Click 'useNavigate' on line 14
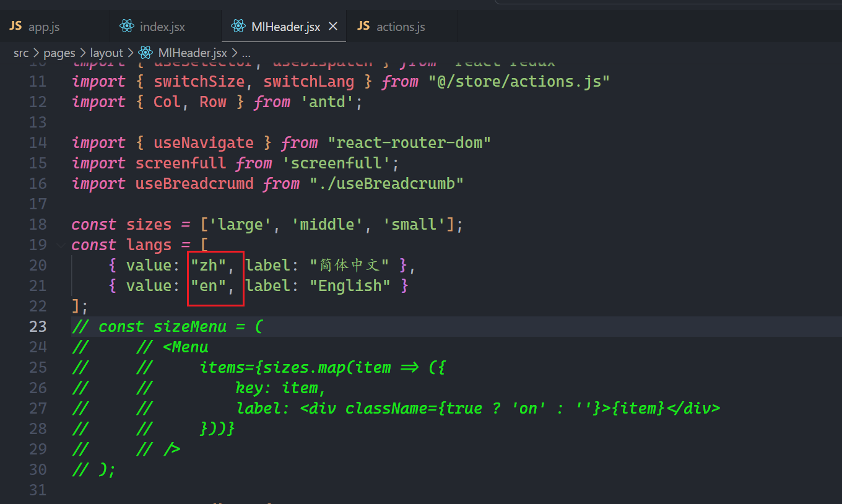The height and width of the screenshot is (504, 842). pyautogui.click(x=204, y=142)
